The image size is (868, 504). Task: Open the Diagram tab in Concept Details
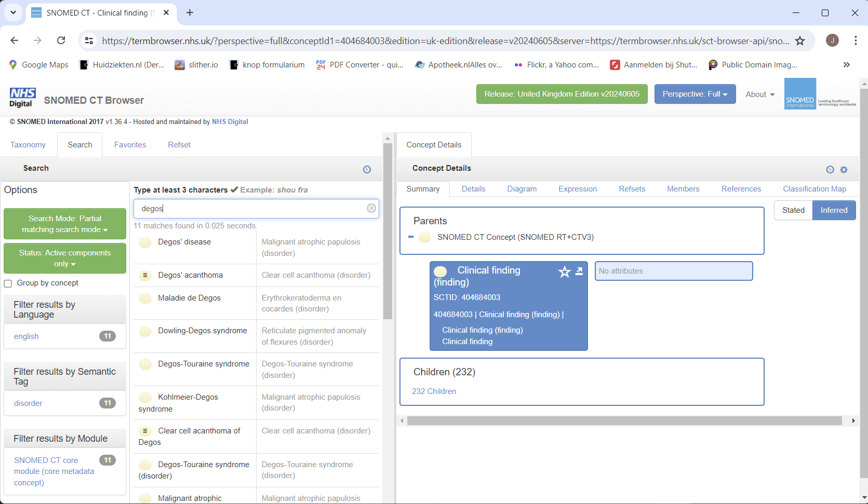coord(522,189)
